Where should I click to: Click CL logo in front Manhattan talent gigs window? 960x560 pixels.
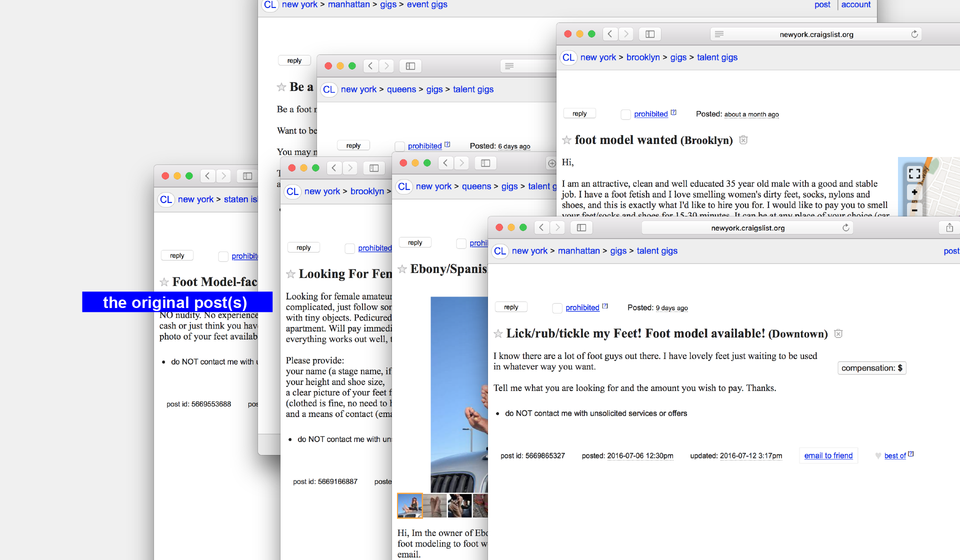point(500,251)
